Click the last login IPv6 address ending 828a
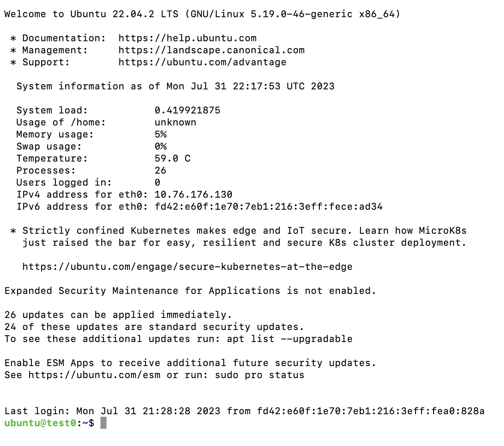504x446 pixels. pyautogui.click(x=370, y=411)
